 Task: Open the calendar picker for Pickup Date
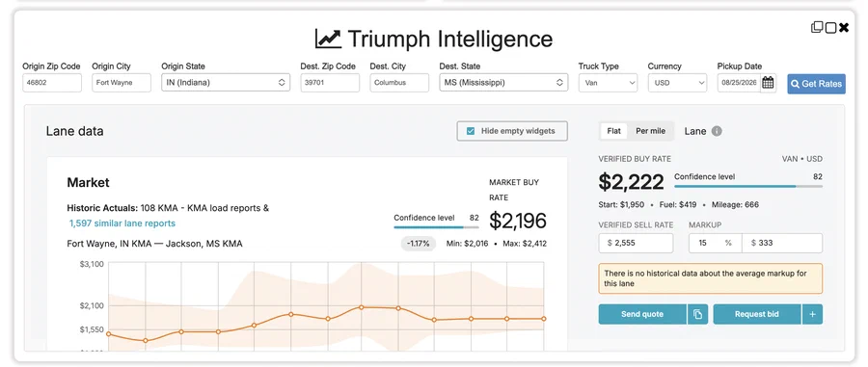pos(768,84)
